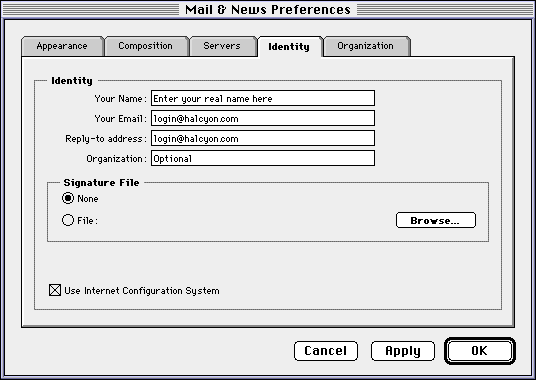The height and width of the screenshot is (380, 536).
Task: Go to the Organization tab
Action: (366, 46)
